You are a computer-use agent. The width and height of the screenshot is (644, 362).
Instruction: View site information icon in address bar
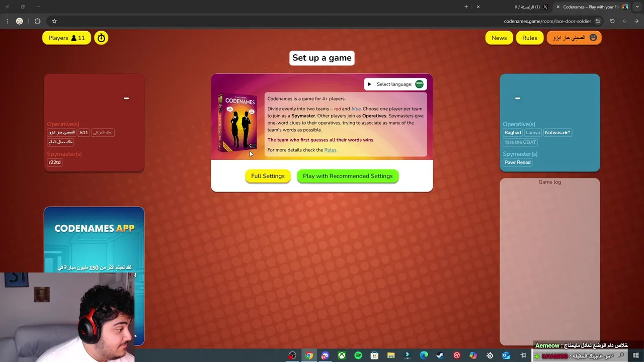point(598,21)
